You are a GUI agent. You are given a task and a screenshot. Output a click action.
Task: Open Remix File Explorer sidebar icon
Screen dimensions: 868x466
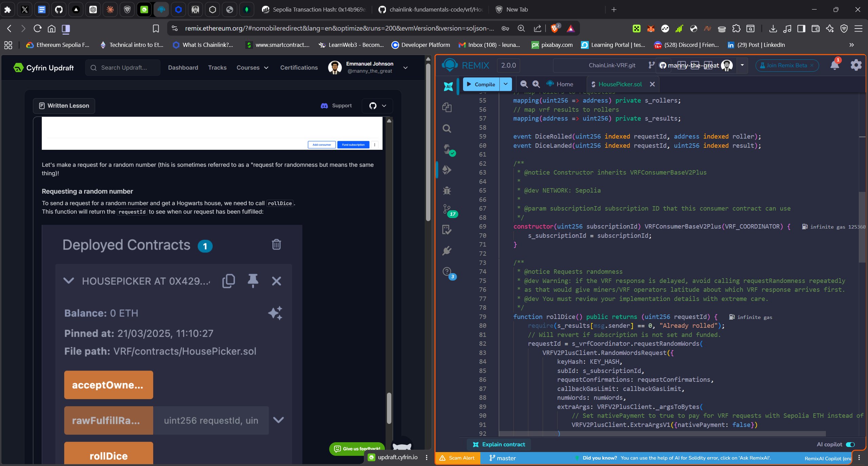coord(447,107)
